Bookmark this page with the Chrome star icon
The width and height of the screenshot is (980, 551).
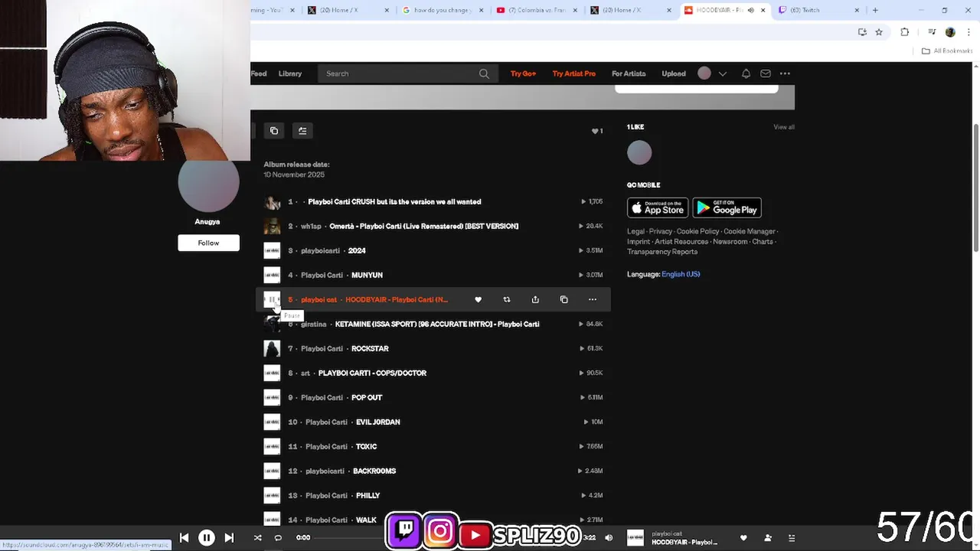point(879,32)
